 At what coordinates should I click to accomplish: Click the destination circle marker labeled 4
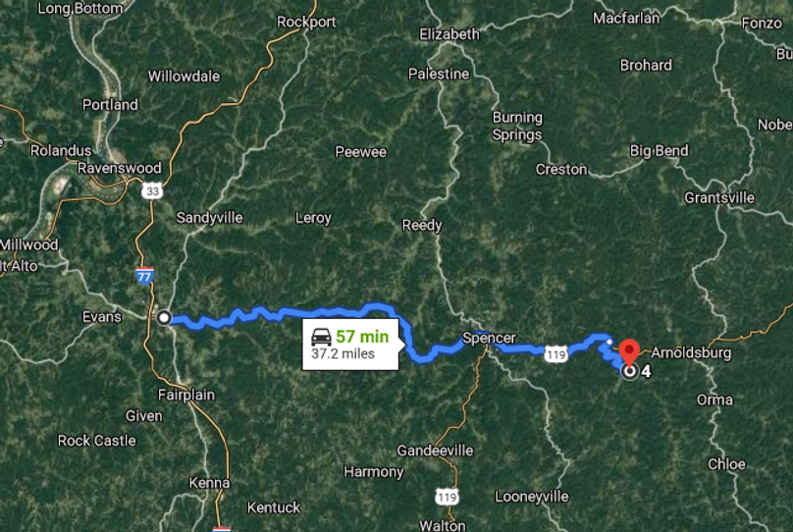pyautogui.click(x=629, y=372)
